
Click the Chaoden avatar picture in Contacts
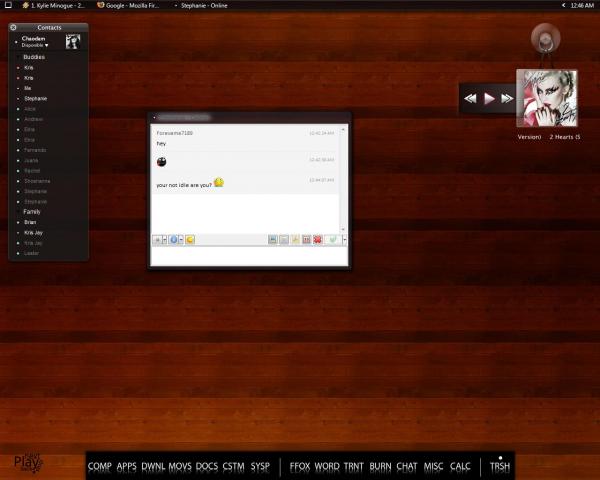(73, 41)
